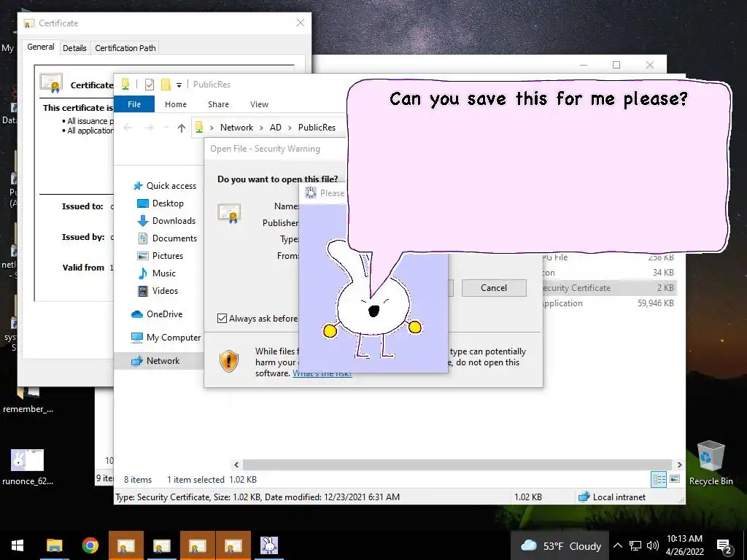The width and height of the screenshot is (747, 560).
Task: Click the PublicRes breadcrumb segment
Action: [317, 128]
